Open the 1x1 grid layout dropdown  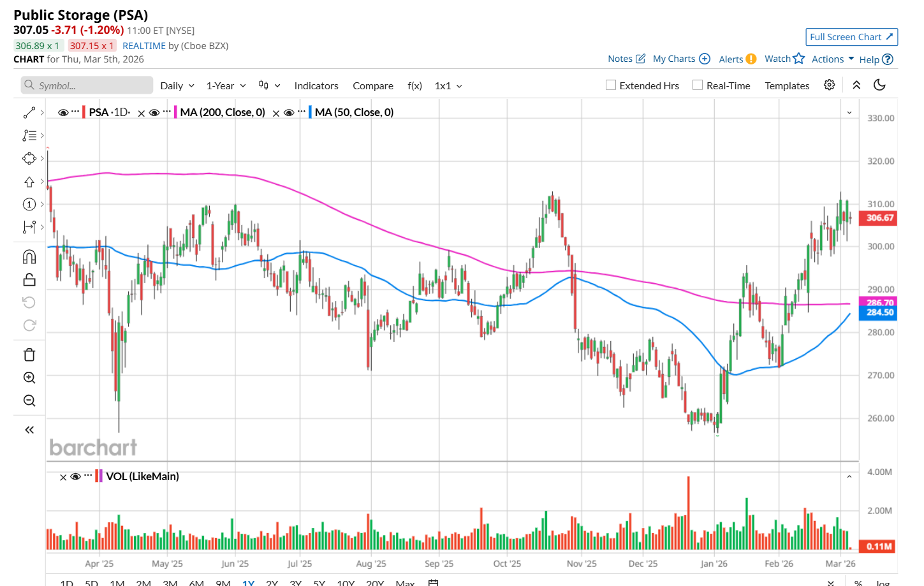click(x=448, y=85)
